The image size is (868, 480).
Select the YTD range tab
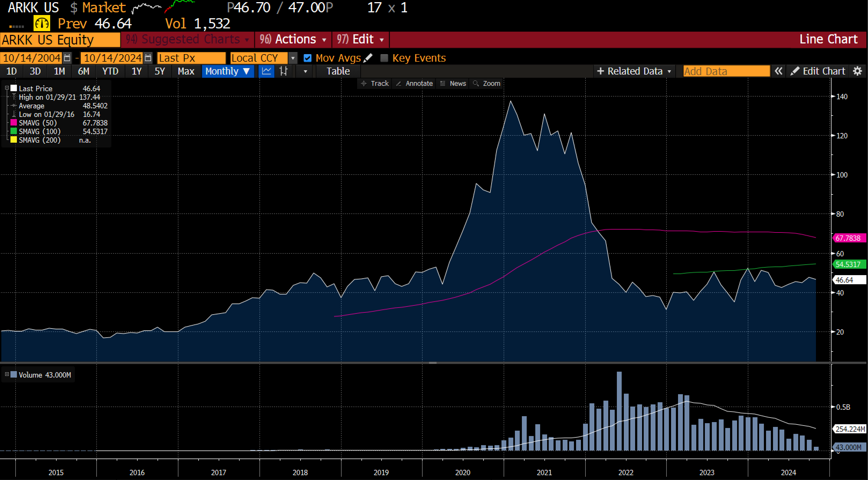pos(110,71)
